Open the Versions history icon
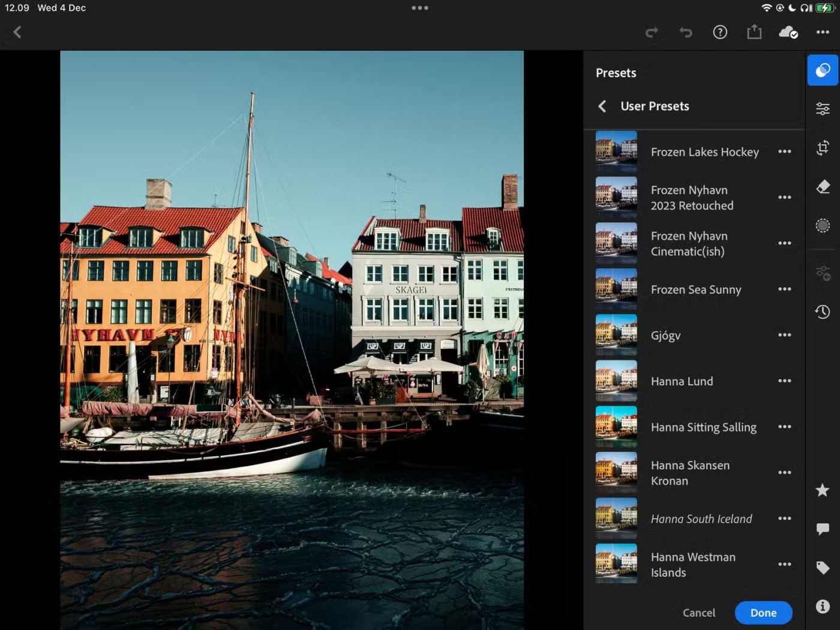This screenshot has height=630, width=840. click(823, 311)
